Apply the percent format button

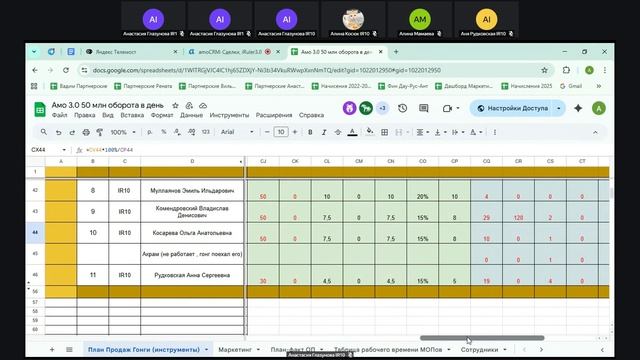[164, 132]
